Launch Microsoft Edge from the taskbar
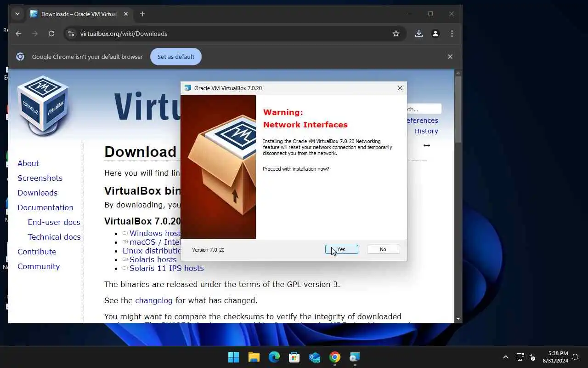This screenshot has height=368, width=588. (x=274, y=357)
